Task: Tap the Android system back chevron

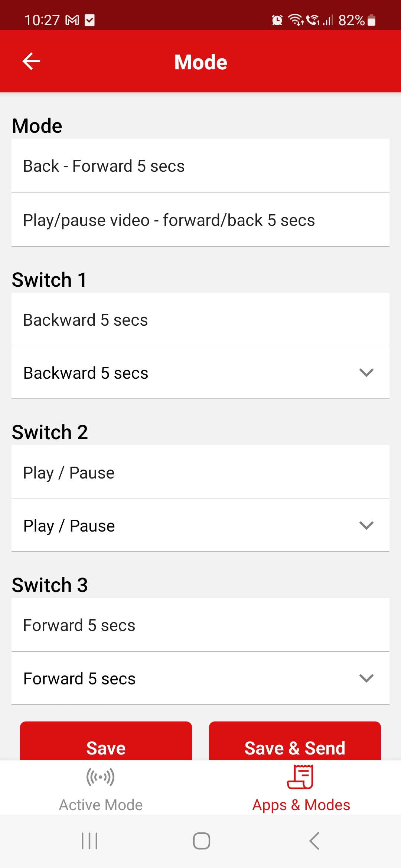Action: pos(314,841)
